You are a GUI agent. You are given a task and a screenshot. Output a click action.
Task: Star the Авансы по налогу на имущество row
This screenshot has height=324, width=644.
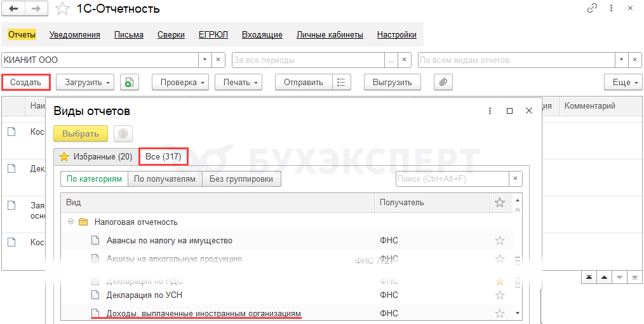(x=499, y=241)
